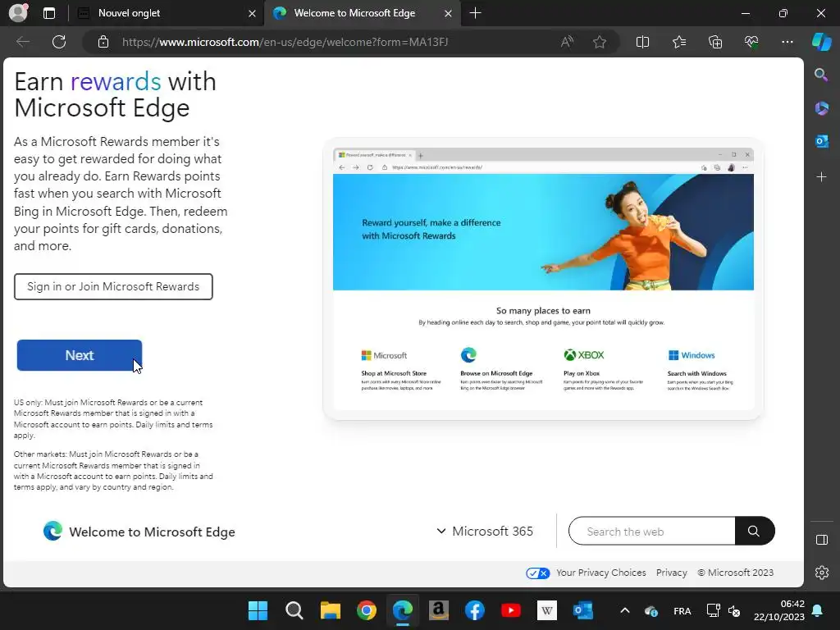Open the Favorites list icon

click(x=678, y=42)
